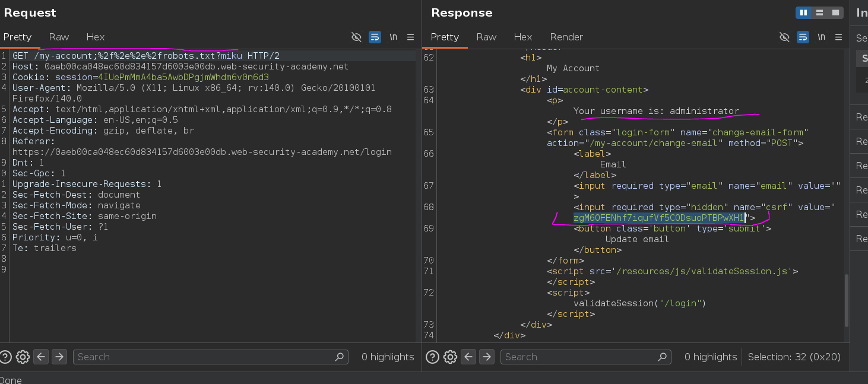Click the Host header line
868x384 pixels.
(180, 66)
